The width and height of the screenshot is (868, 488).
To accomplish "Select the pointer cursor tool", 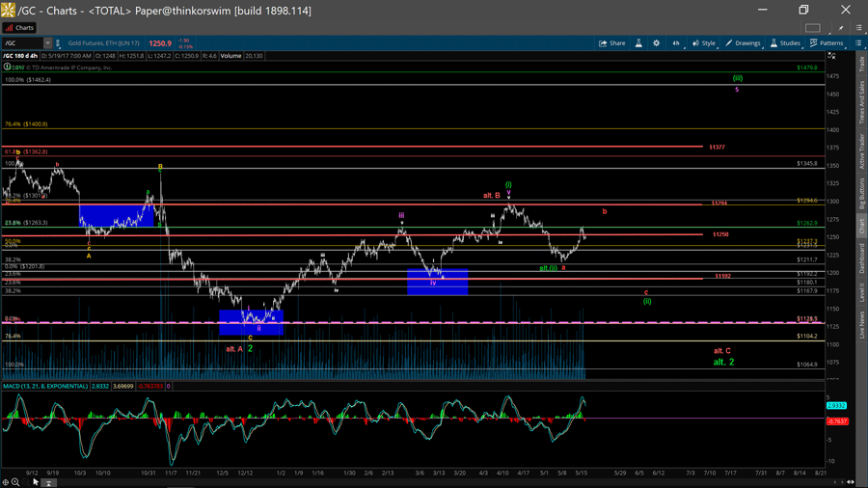I will pos(36,482).
